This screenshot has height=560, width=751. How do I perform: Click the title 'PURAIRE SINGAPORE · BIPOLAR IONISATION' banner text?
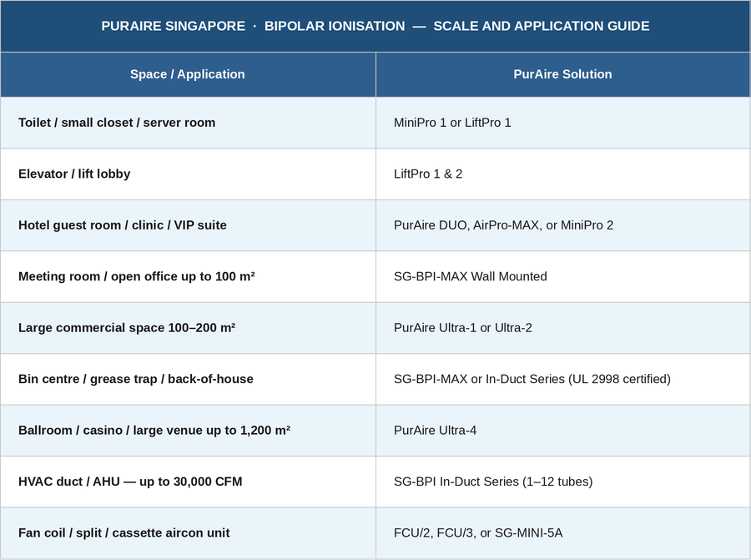pos(375,26)
